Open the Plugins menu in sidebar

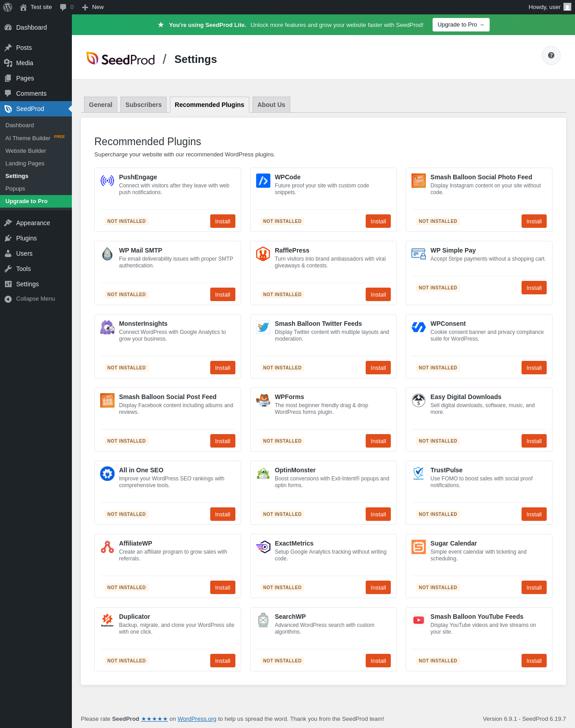pos(36,238)
